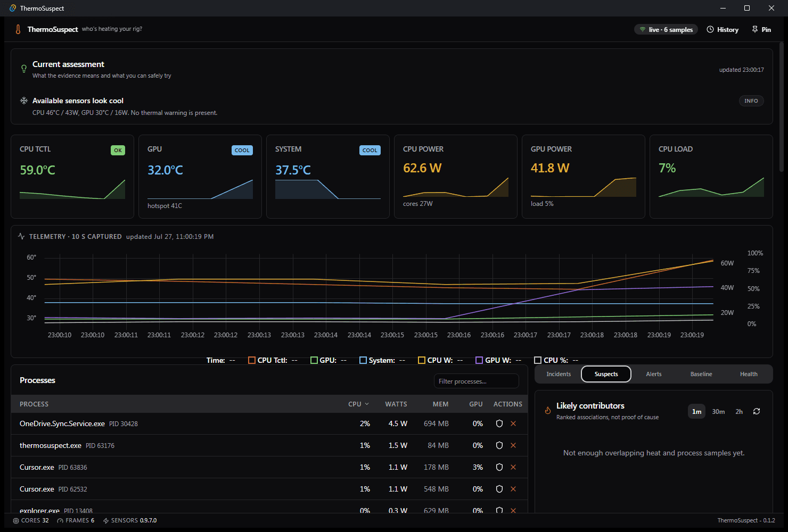
Task: Click the INFO badge in Current assessment
Action: (x=751, y=101)
